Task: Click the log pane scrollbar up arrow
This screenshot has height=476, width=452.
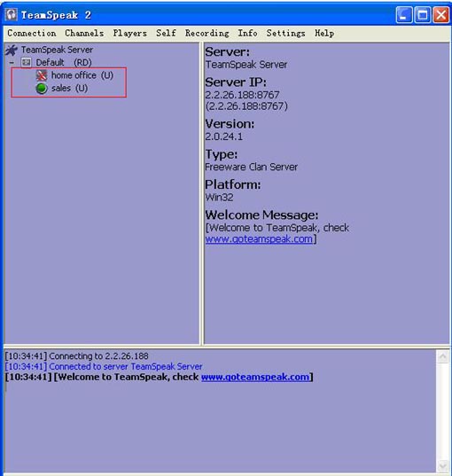Action: (443, 356)
